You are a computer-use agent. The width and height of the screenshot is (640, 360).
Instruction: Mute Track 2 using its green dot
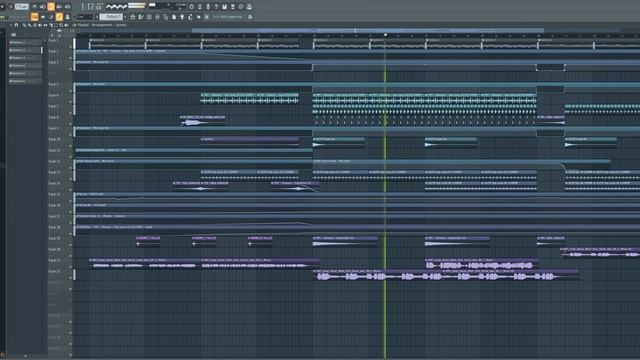[71, 58]
